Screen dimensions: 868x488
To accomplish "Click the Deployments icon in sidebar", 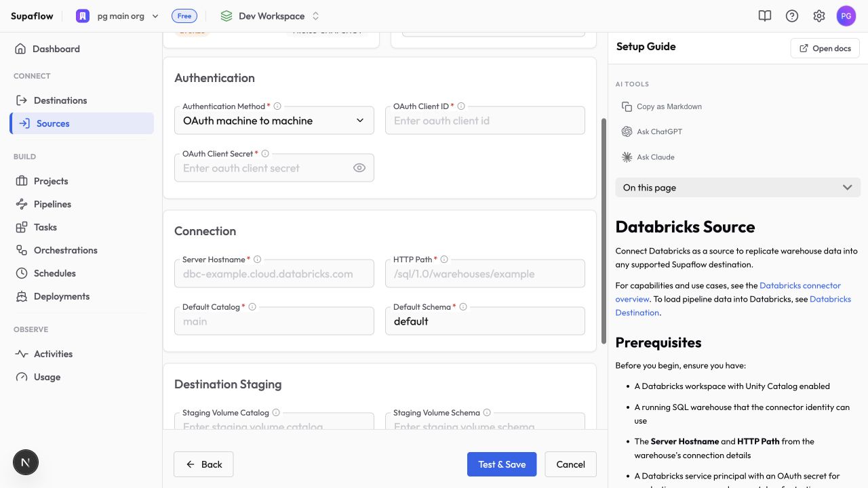I will pyautogui.click(x=22, y=296).
